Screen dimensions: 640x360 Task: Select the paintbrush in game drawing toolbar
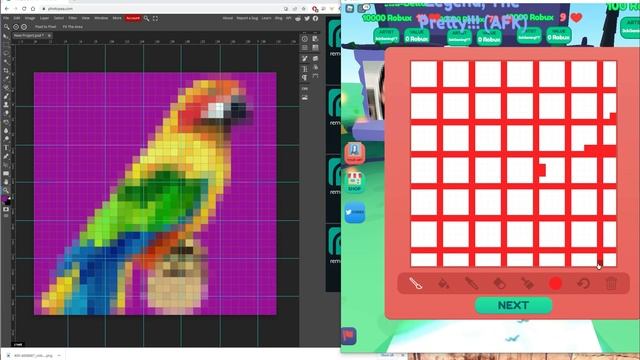click(x=416, y=283)
